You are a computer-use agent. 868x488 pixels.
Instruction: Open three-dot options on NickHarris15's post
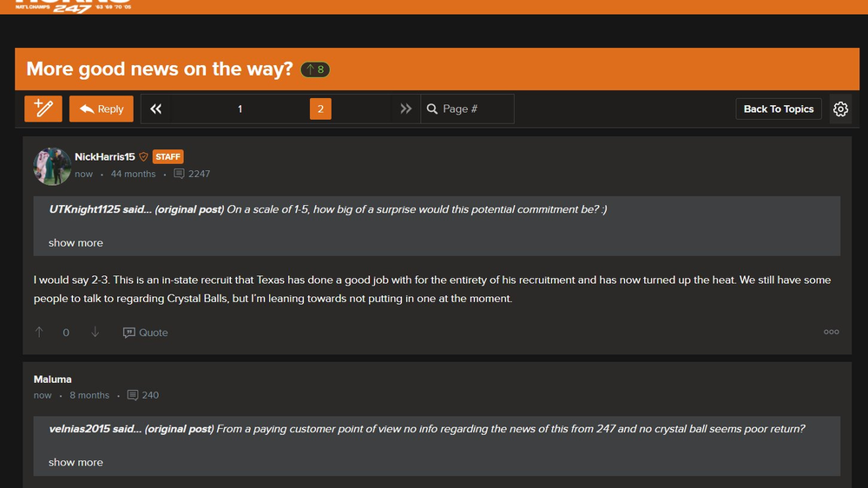pos(831,332)
